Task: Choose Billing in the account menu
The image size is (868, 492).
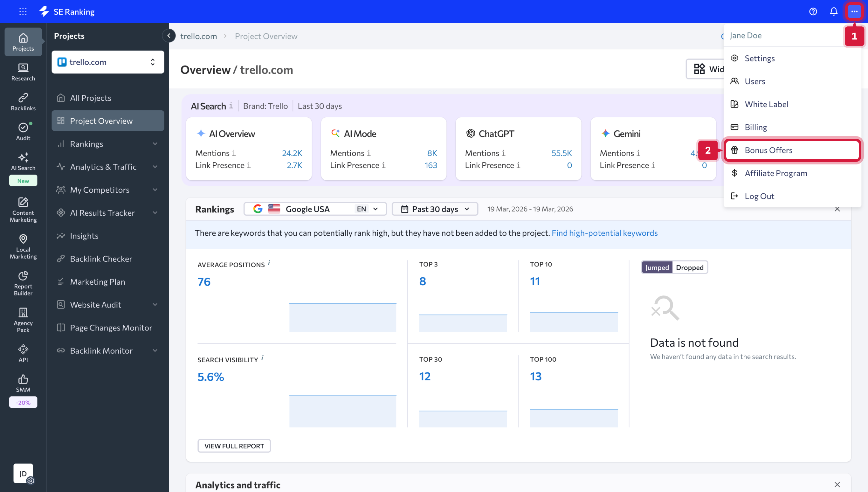Action: click(755, 127)
